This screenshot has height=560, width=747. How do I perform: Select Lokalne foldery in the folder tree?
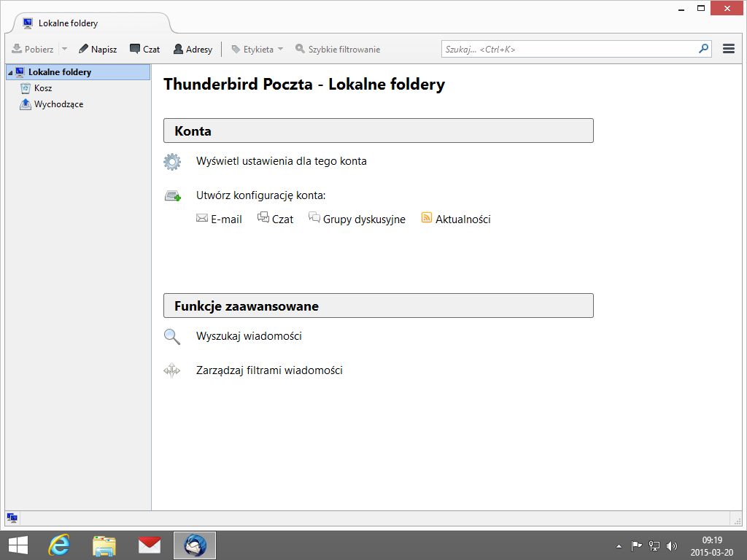pos(77,72)
